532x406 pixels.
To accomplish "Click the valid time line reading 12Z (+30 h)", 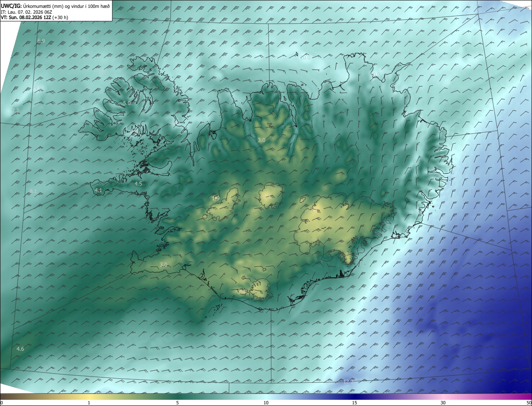I will click(x=34, y=17).
